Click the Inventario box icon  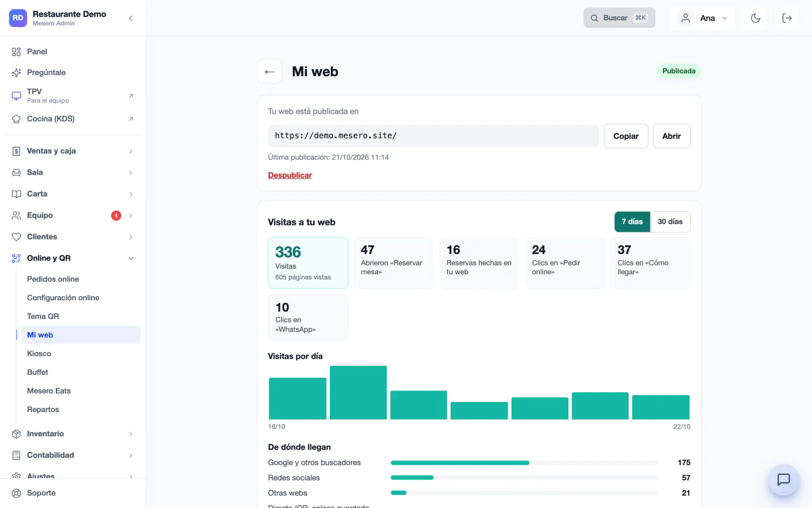16,434
